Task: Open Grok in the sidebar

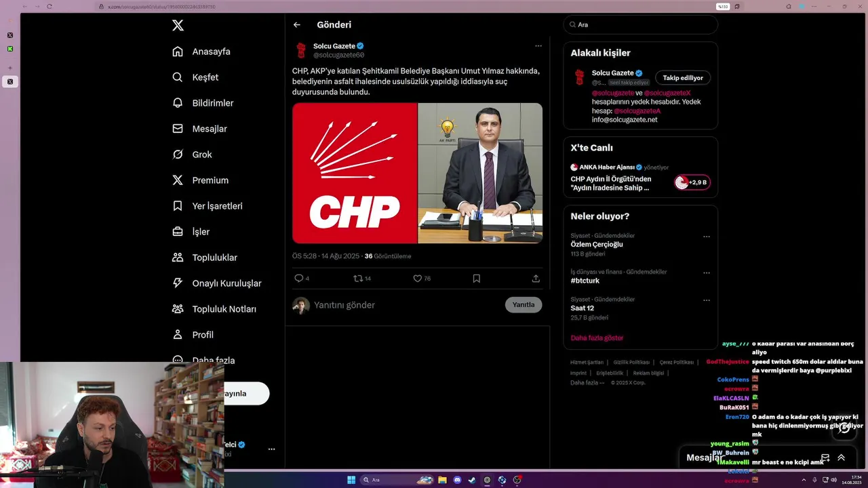Action: coord(192,155)
